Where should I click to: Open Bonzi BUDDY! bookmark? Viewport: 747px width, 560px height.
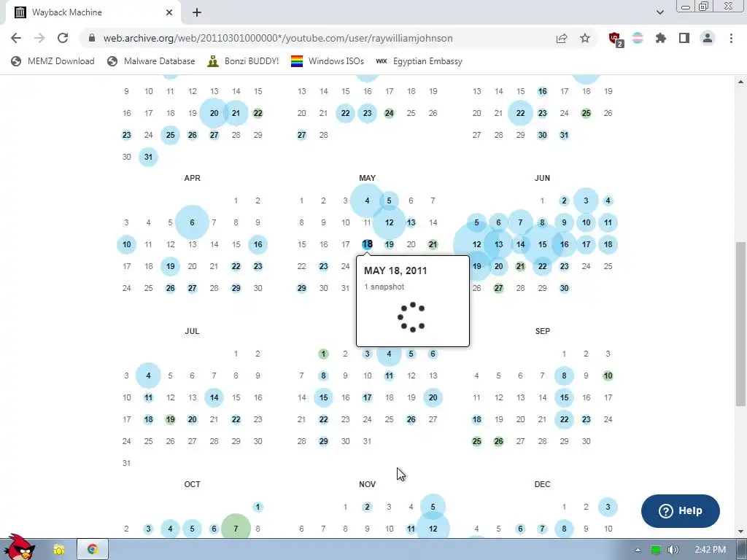tap(243, 61)
